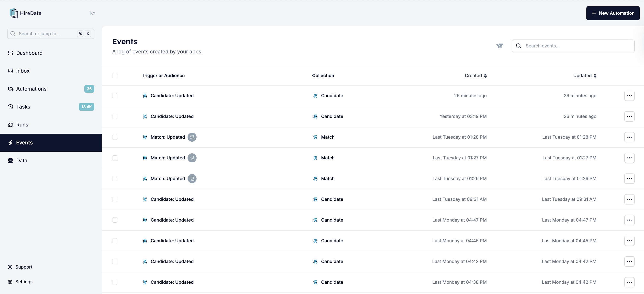Open the Data section label
The height and width of the screenshot is (294, 644).
22,161
